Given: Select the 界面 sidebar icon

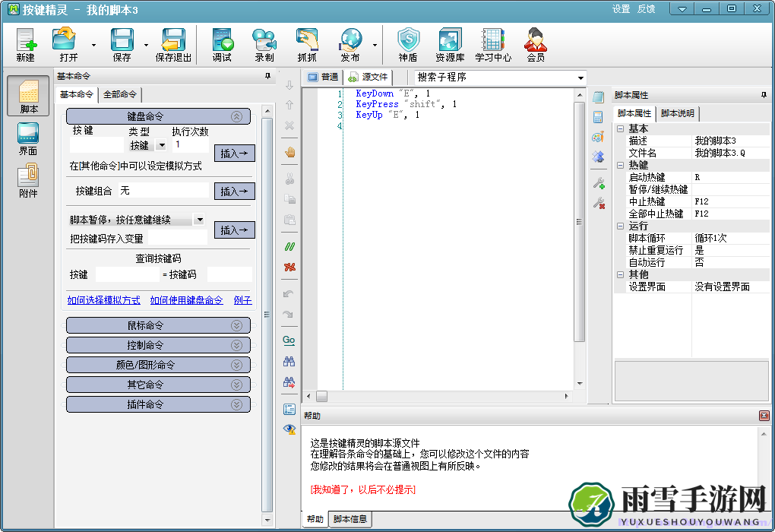Looking at the screenshot, I should pyautogui.click(x=28, y=139).
